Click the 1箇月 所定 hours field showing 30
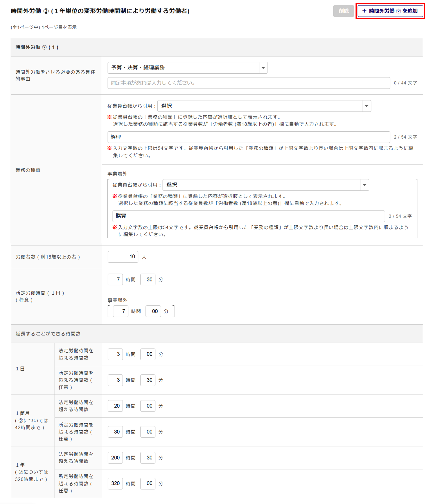The image size is (433, 504). click(x=115, y=432)
